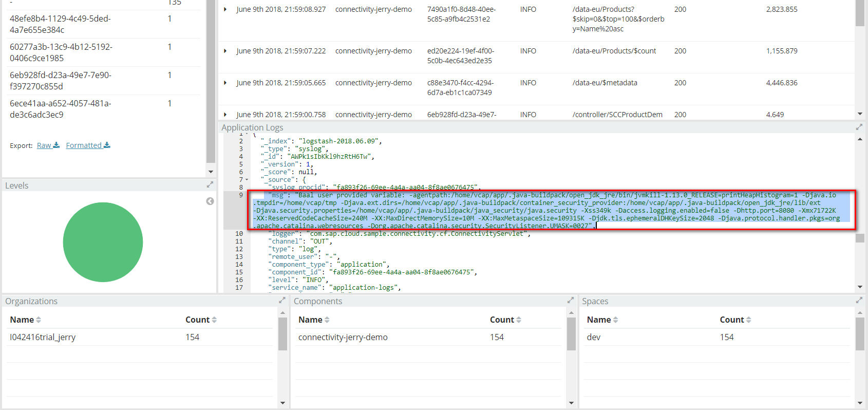
Task: Select component connectivity-jerry-demo in Components table
Action: pyautogui.click(x=343, y=337)
